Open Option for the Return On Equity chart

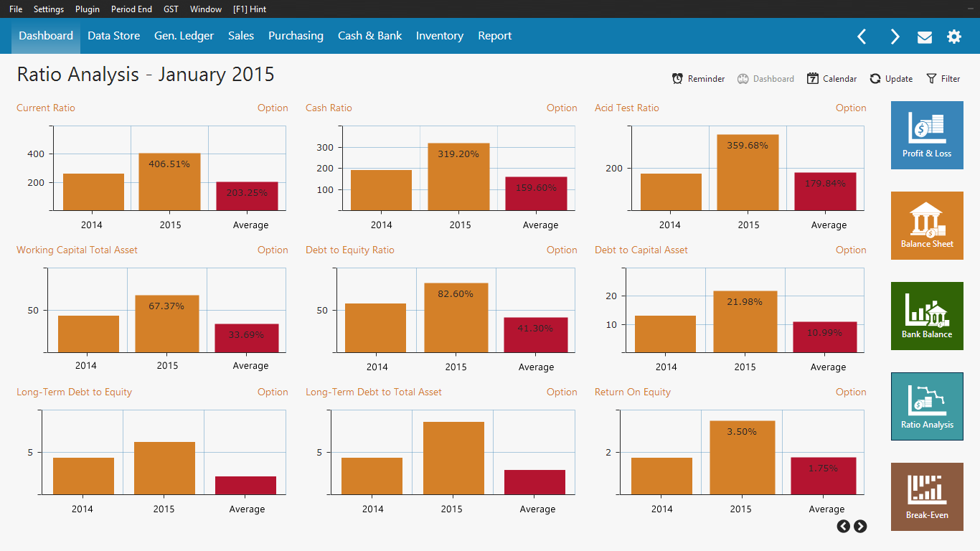pyautogui.click(x=851, y=392)
